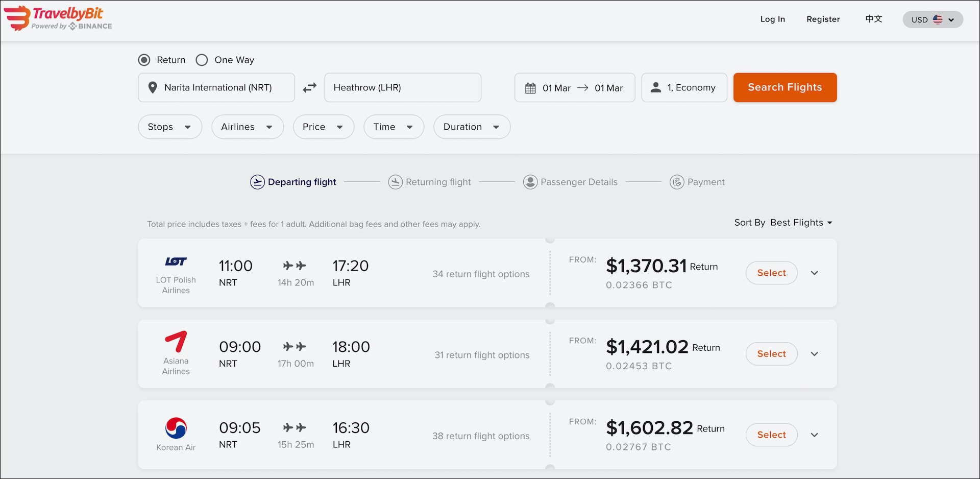The width and height of the screenshot is (980, 479).
Task: Click the TravelbyBit logo
Action: tap(58, 18)
